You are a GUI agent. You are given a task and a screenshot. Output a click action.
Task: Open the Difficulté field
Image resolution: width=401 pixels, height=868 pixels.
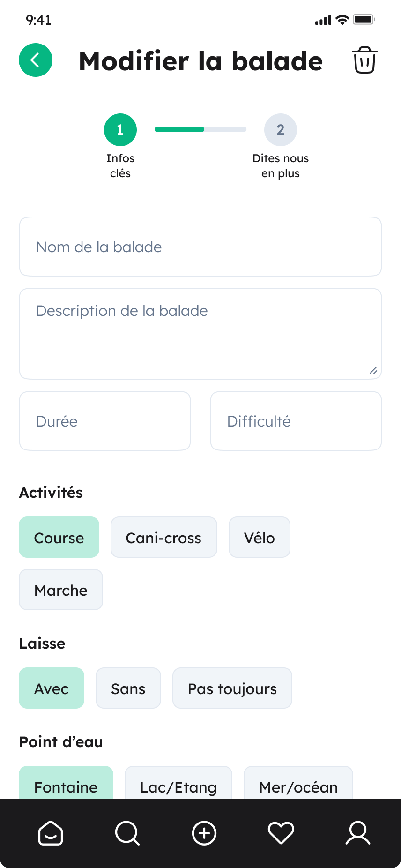point(296,421)
